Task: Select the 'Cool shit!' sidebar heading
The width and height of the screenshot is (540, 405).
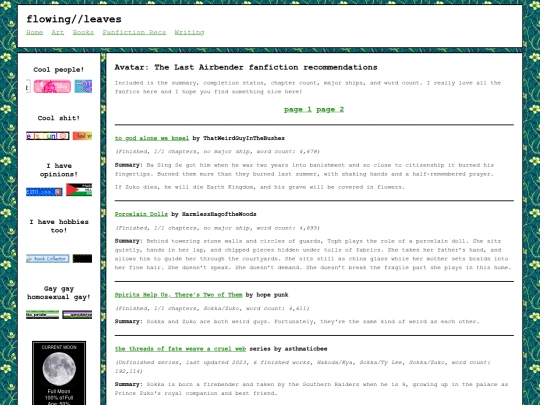Action: click(x=59, y=118)
